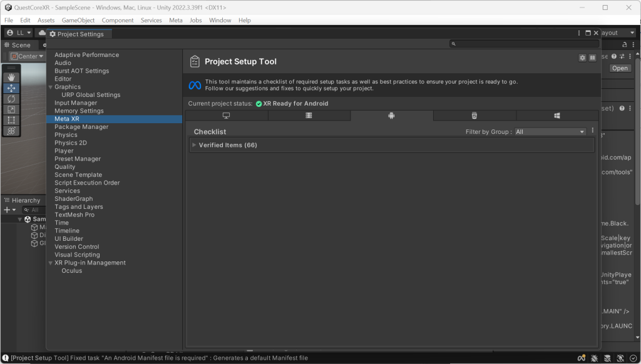Click the SampleScene Unity icon in Hierarchy
The width and height of the screenshot is (641, 364).
pos(28,220)
